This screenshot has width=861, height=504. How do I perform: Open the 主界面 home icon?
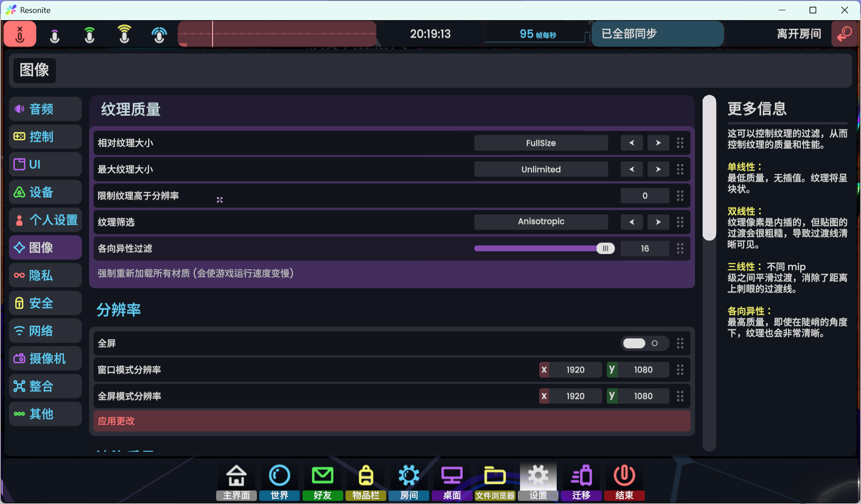pos(236,482)
